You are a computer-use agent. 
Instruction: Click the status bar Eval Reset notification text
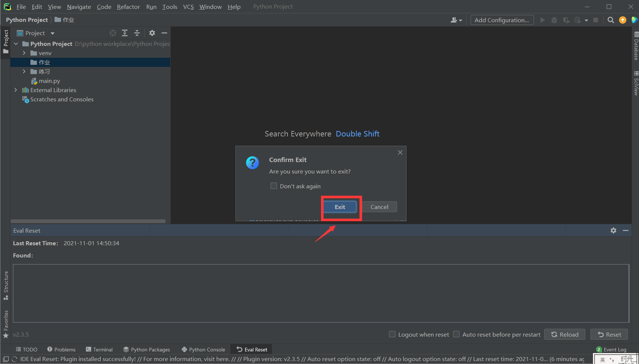coord(302,359)
